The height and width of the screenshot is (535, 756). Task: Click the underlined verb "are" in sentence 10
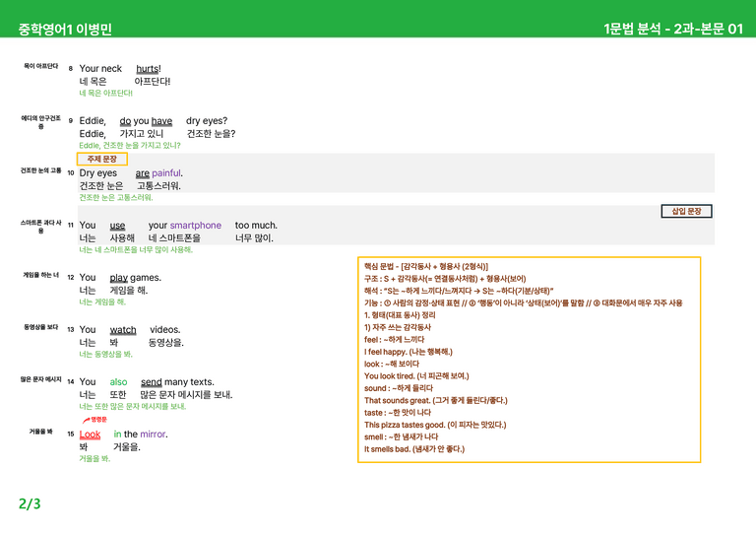point(142,172)
